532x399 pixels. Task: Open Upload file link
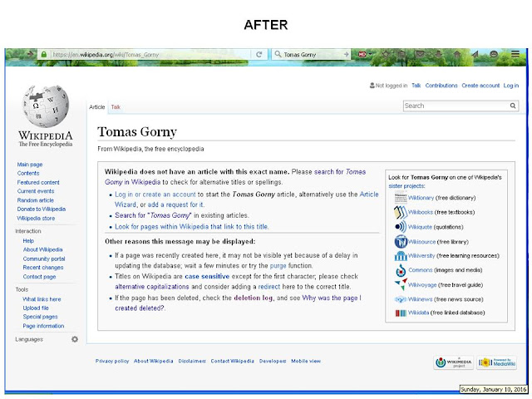(x=36, y=308)
